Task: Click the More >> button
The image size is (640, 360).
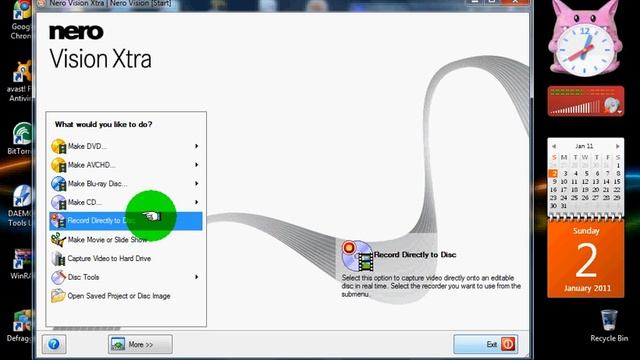Action: pos(140,344)
